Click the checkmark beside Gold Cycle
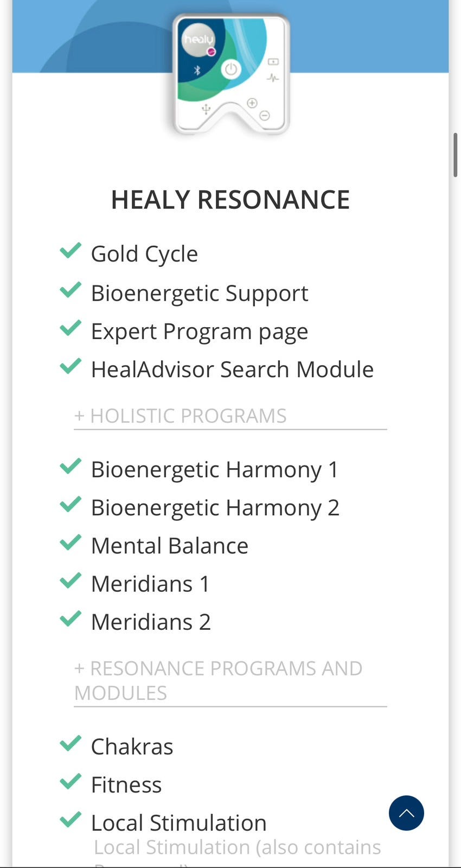 tap(71, 251)
